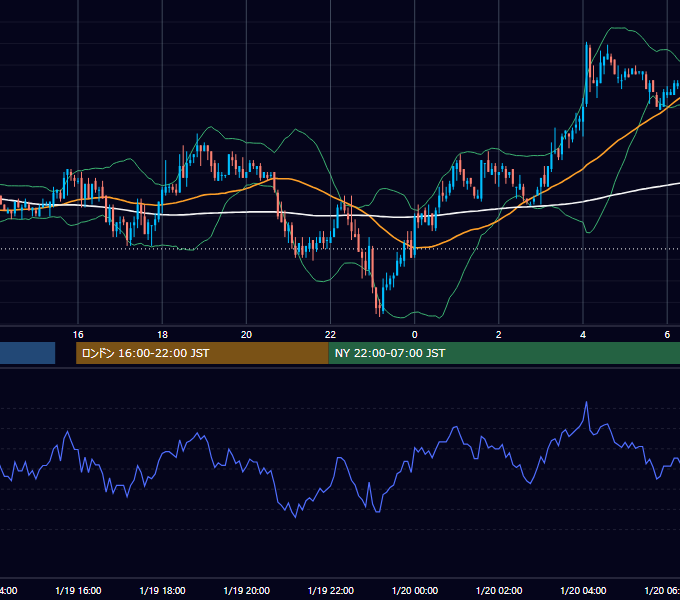Click the 18 hour label on price chart axis
The height and width of the screenshot is (600, 680).
coord(162,335)
